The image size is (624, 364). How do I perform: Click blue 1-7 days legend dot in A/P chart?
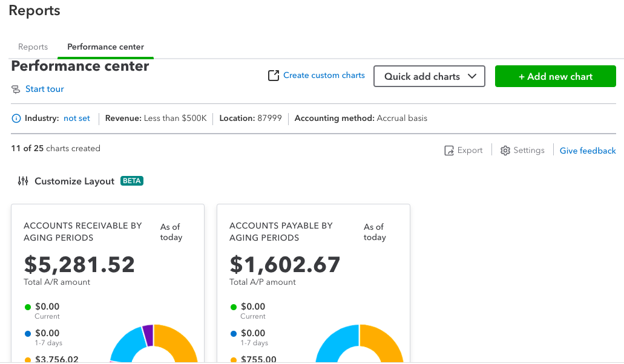pyautogui.click(x=234, y=334)
